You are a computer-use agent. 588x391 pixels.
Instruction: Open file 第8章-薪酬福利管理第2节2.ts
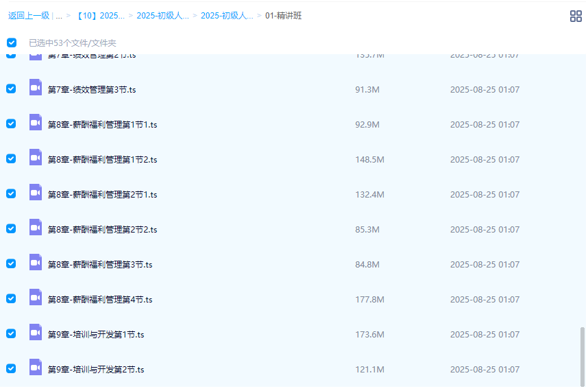pyautogui.click(x=102, y=229)
